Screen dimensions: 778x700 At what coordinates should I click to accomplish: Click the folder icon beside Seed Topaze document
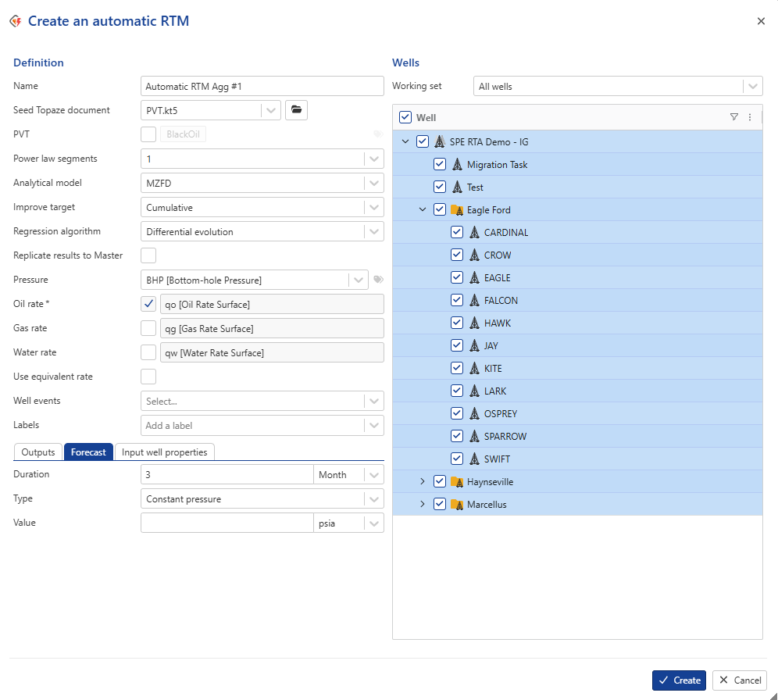coord(296,110)
